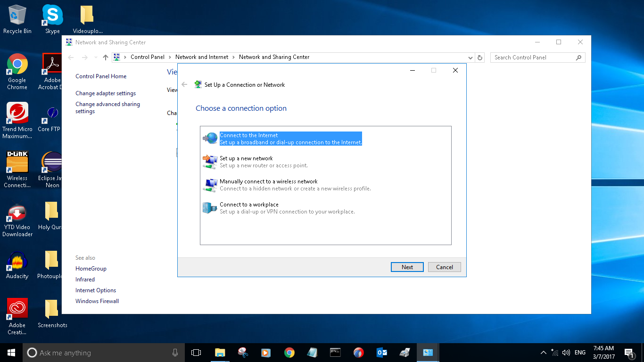Screen dimensions: 644x362
Task: Open Snipping Tool from the taskbar
Action: pyautogui.click(x=243, y=353)
